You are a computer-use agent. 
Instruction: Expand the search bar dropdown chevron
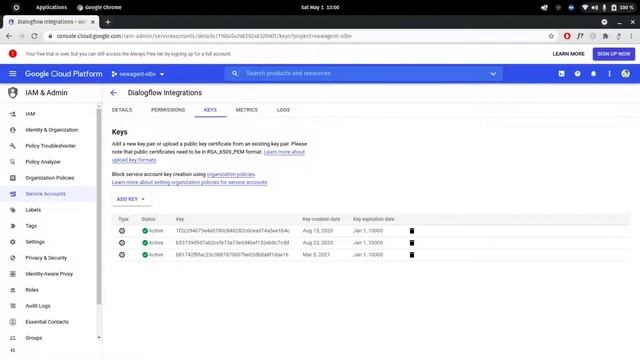[x=493, y=74]
